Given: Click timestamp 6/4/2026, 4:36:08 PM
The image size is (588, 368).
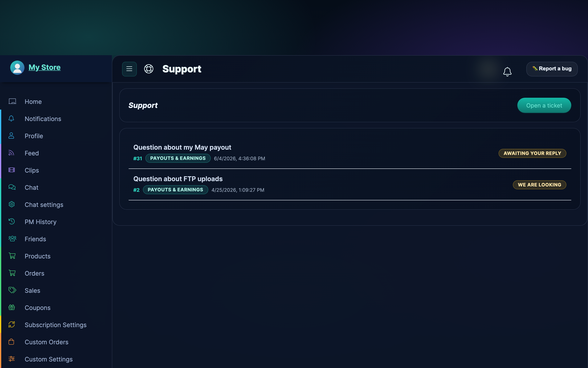Looking at the screenshot, I should click(239, 158).
